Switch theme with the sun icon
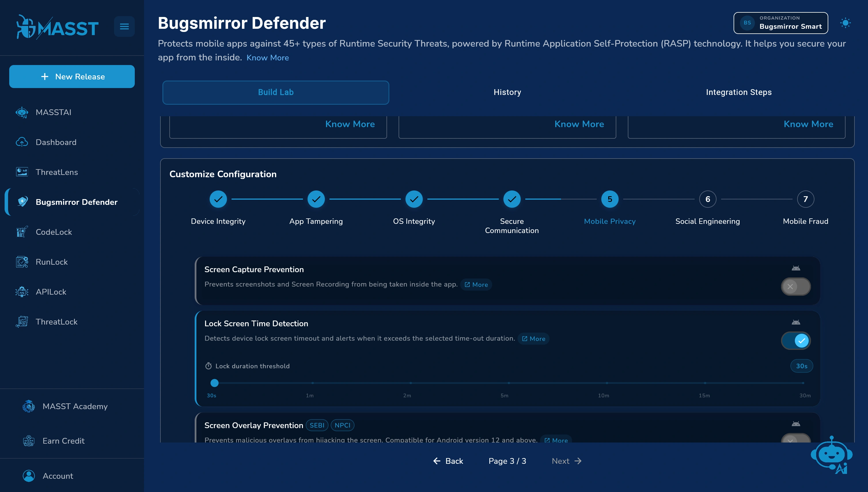Image resolution: width=868 pixels, height=492 pixels. 845,23
